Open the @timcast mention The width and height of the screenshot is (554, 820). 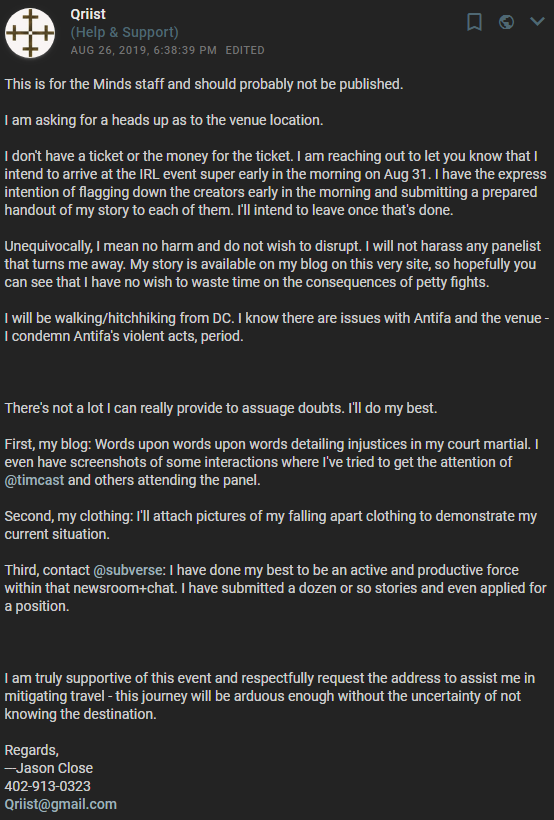[x=35, y=480]
